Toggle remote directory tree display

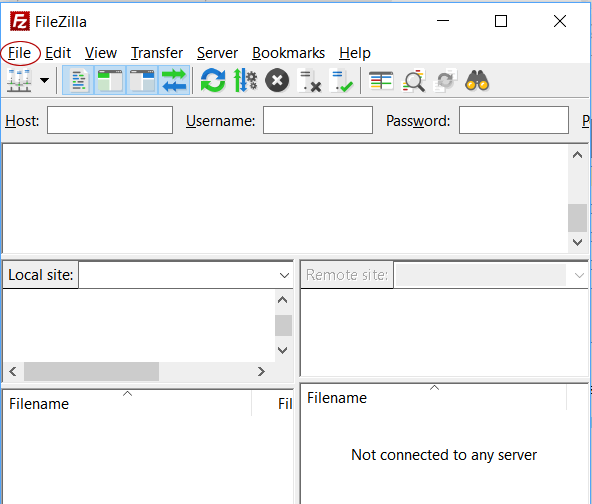pos(142,80)
